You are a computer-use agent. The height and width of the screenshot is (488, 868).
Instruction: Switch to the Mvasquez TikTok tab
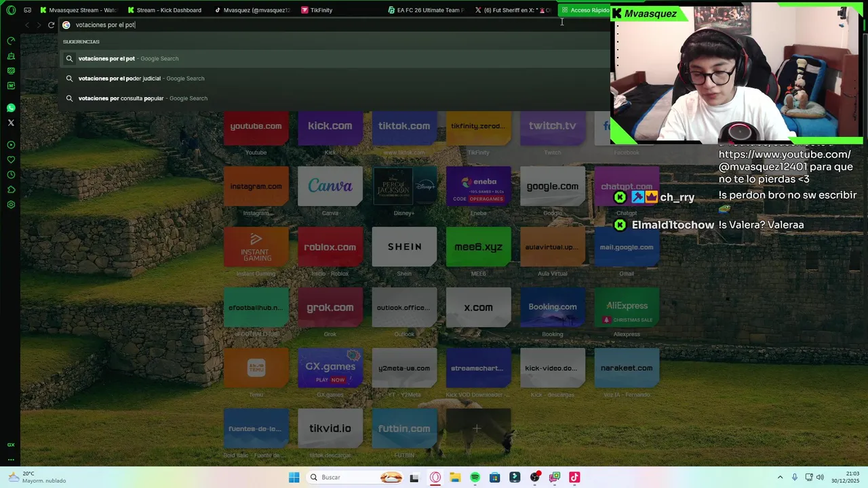tap(253, 10)
